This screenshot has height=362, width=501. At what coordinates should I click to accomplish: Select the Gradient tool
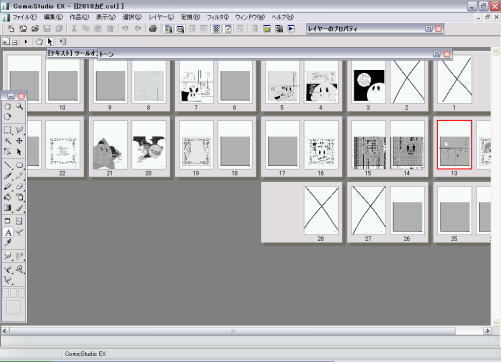(8, 208)
